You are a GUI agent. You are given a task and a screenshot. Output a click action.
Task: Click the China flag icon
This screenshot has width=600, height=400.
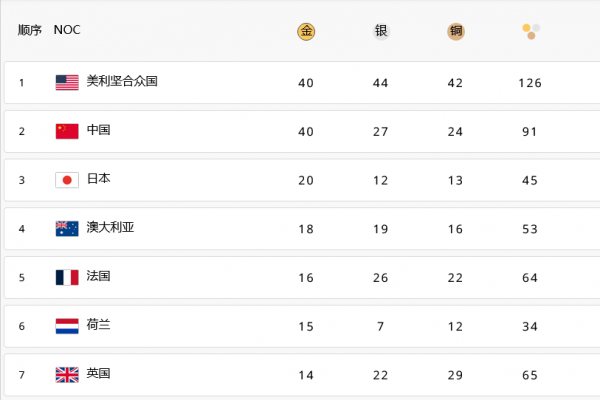(x=67, y=131)
